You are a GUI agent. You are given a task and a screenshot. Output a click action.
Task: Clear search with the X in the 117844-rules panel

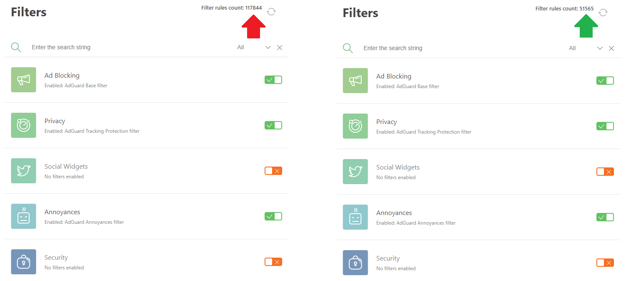pos(280,48)
